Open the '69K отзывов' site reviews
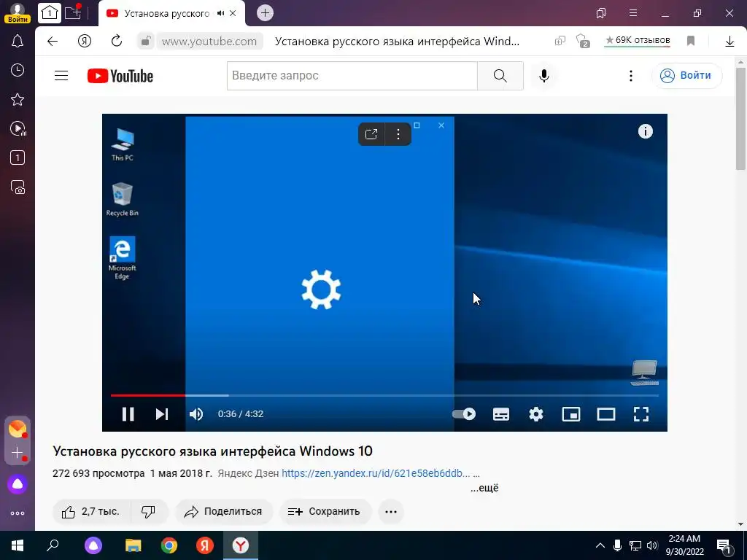 [638, 41]
